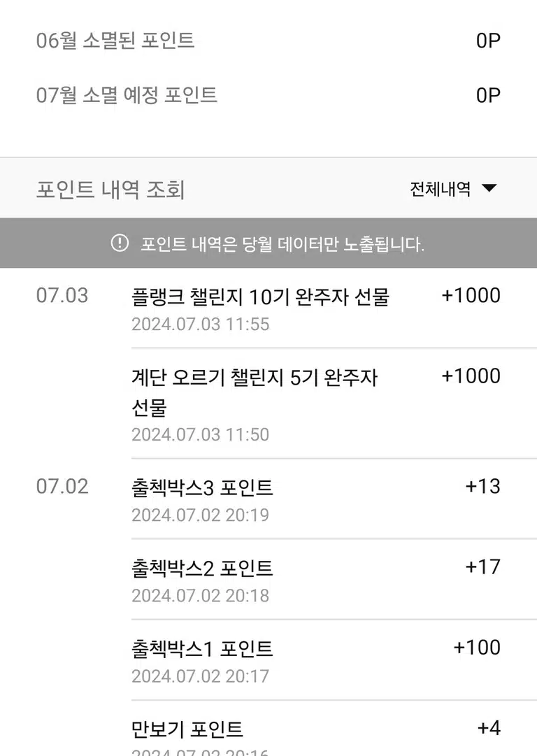Screen dimensions: 537x756
Task: Tap the +1000 amount for the plank challenge
Action: 471,295
